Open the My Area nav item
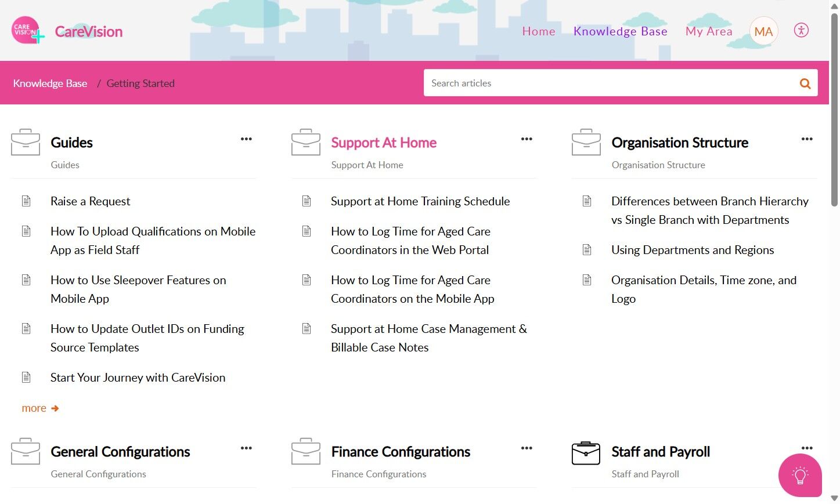 pos(709,31)
